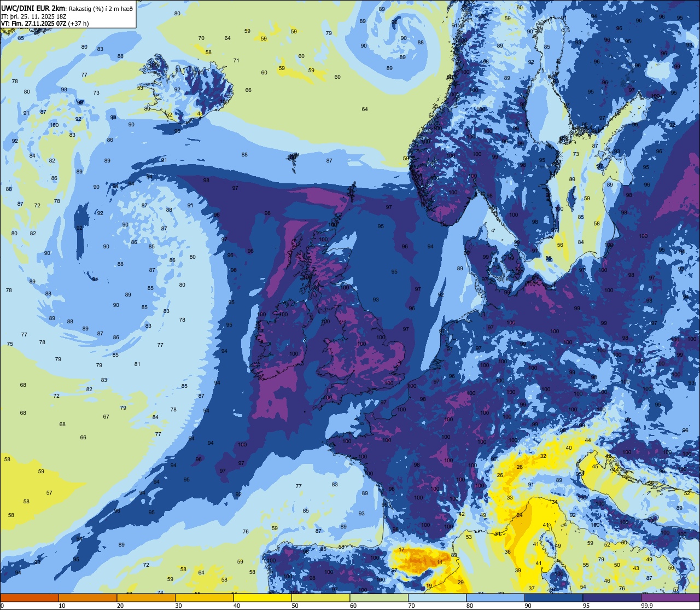Image resolution: width=700 pixels, height=610 pixels.
Task: Select the bright yellow 40–50 legend swatch
Action: [x=262, y=598]
